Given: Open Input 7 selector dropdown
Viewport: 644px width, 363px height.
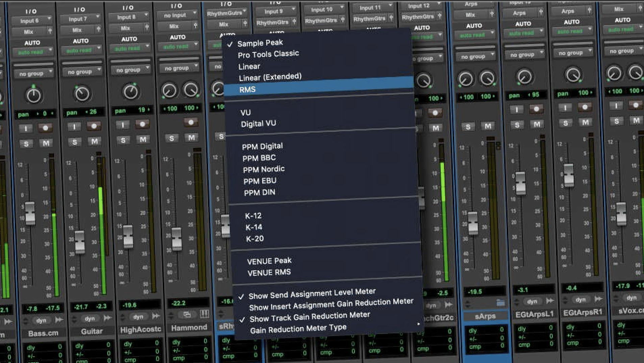Looking at the screenshot, I should click(80, 19).
